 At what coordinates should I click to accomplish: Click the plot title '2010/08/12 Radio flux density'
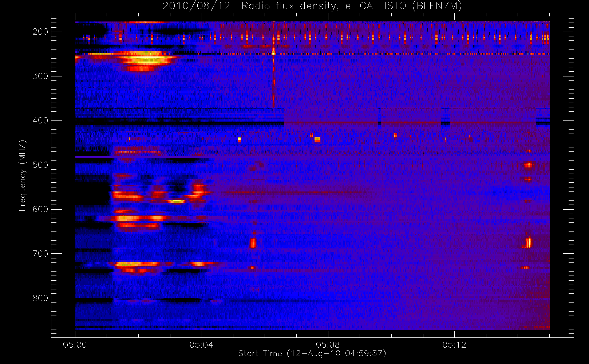point(312,6)
